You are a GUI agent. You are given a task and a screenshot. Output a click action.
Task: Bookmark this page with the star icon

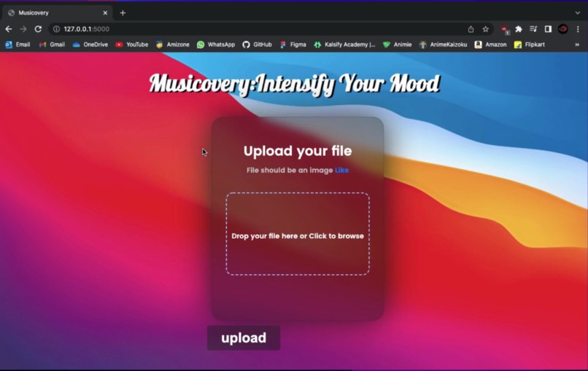coord(486,29)
